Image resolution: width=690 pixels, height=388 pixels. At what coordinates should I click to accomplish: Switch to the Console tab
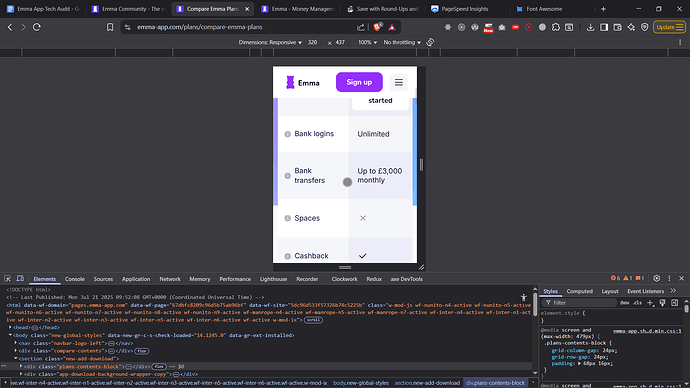point(74,279)
